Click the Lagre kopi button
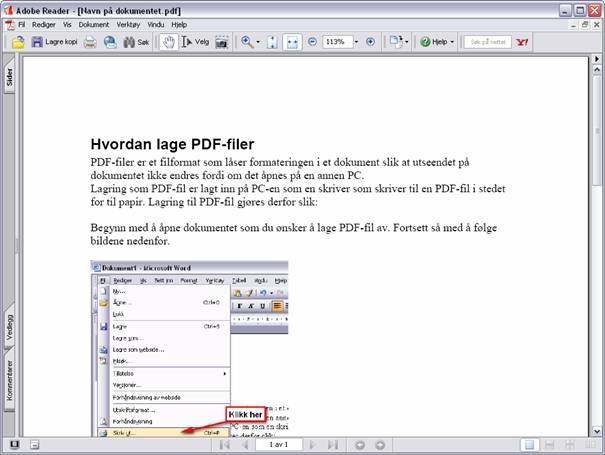Screen dimensions: 605x455 click(54, 42)
